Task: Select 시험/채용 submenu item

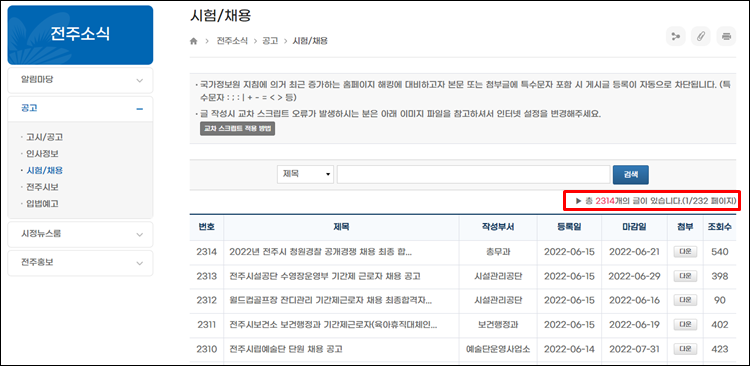Action: [44, 170]
